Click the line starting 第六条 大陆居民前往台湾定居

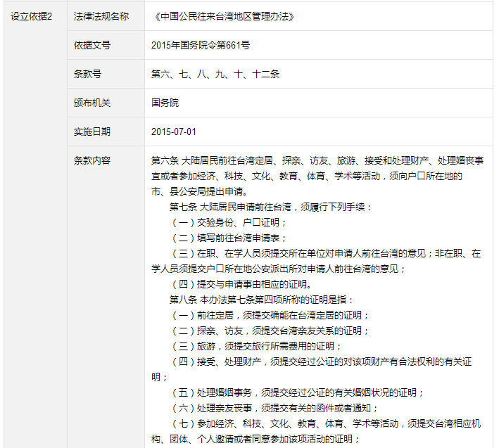click(317, 160)
